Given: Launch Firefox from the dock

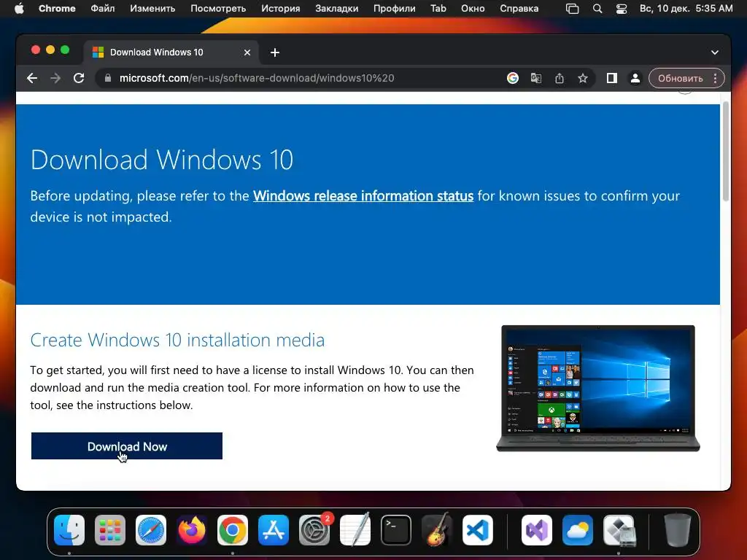Looking at the screenshot, I should 192,530.
